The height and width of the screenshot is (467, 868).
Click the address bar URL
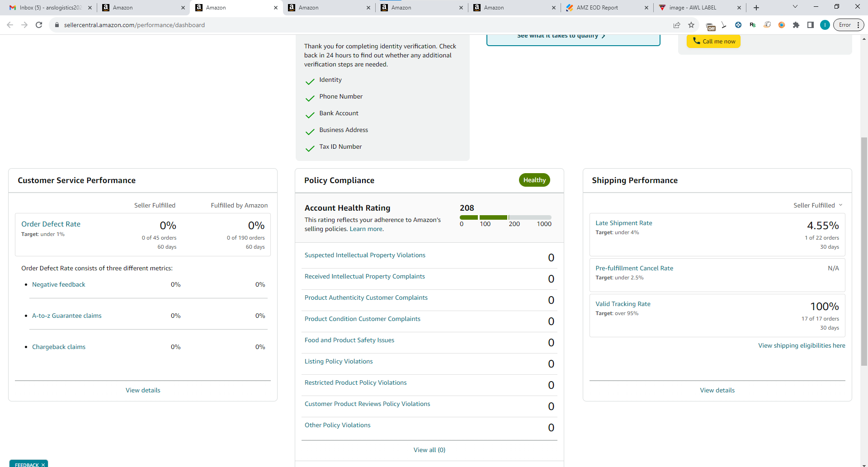click(x=134, y=25)
